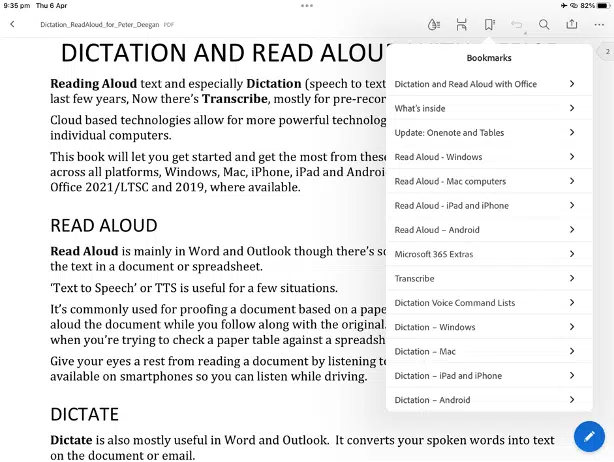Expand chevron next to Dictation – Windows
This screenshot has height=462, width=614.
point(572,326)
